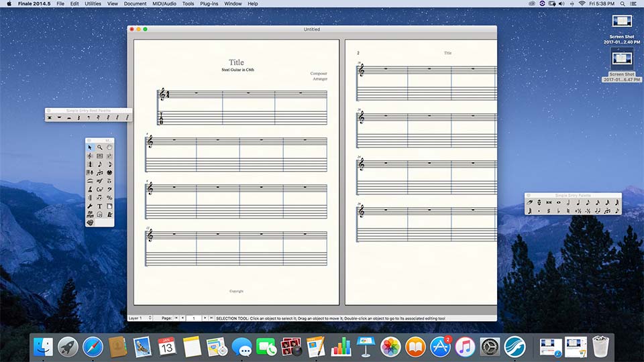The width and height of the screenshot is (644, 362).
Task: Go to previous page button
Action: coord(182,318)
